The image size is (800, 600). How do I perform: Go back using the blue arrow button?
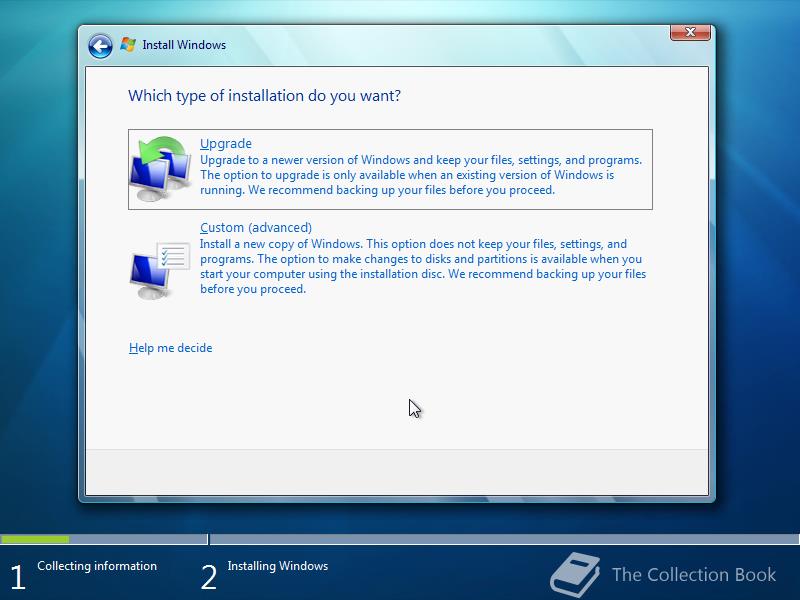[x=100, y=46]
